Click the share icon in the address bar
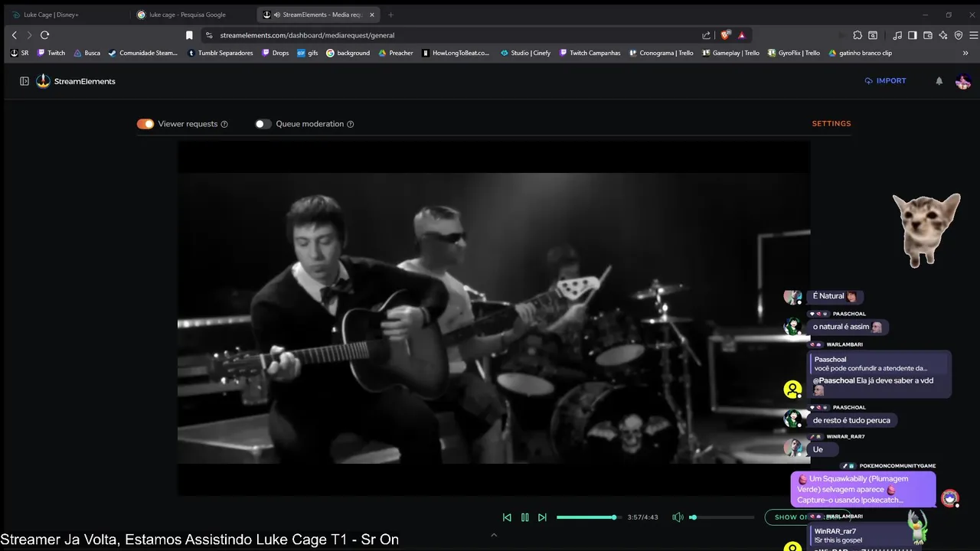The image size is (980, 551). pos(706,35)
